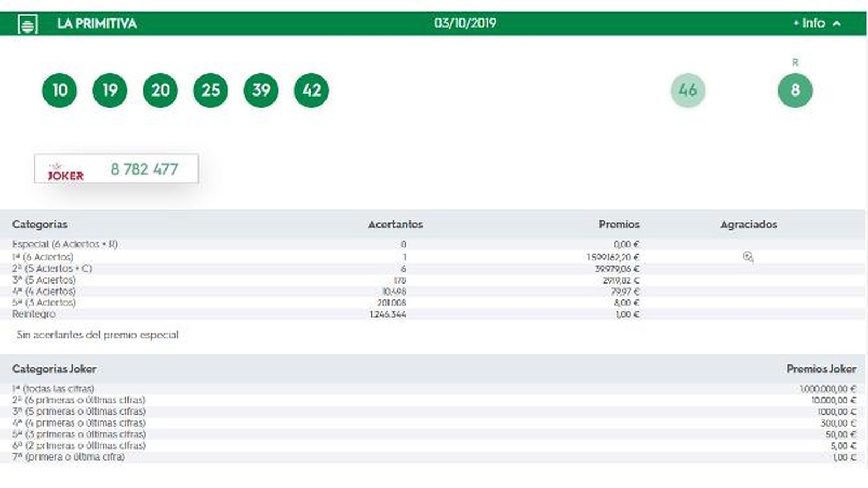Collapse the Info section chevron

pyautogui.click(x=837, y=24)
